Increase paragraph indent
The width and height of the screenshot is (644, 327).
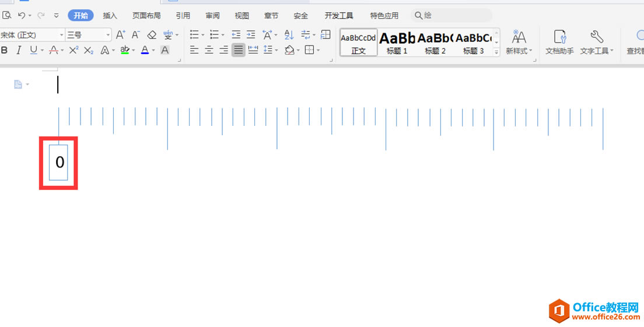250,34
